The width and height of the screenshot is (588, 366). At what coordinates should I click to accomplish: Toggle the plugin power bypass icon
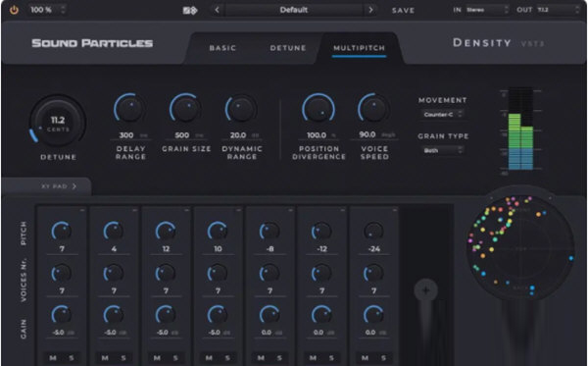point(14,10)
